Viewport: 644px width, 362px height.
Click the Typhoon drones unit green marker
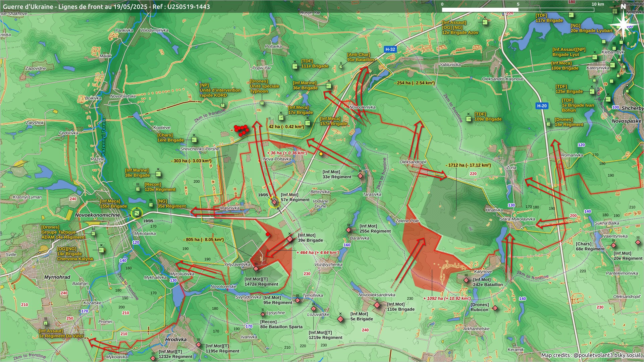pyautogui.click(x=262, y=103)
